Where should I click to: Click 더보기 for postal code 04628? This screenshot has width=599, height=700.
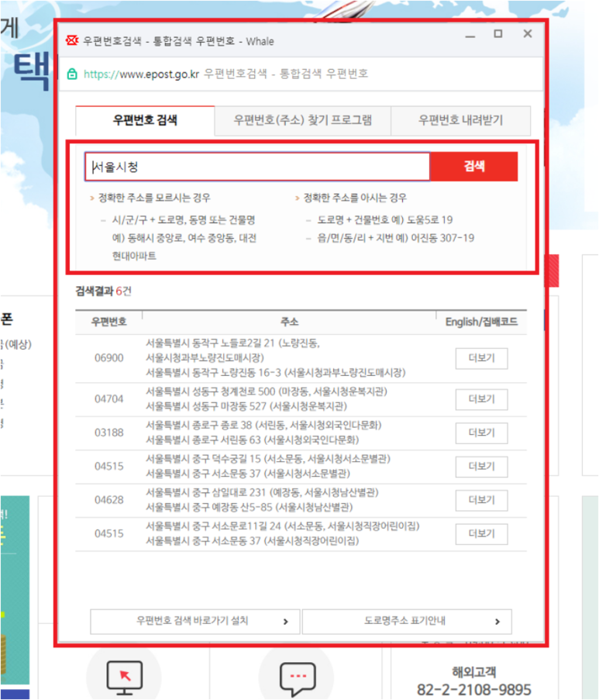(x=482, y=500)
